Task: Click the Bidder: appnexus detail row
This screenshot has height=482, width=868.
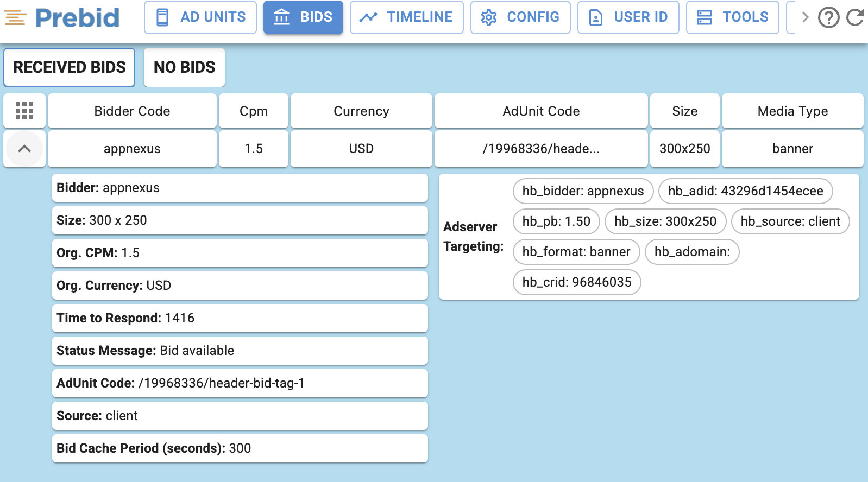Action: [240, 188]
